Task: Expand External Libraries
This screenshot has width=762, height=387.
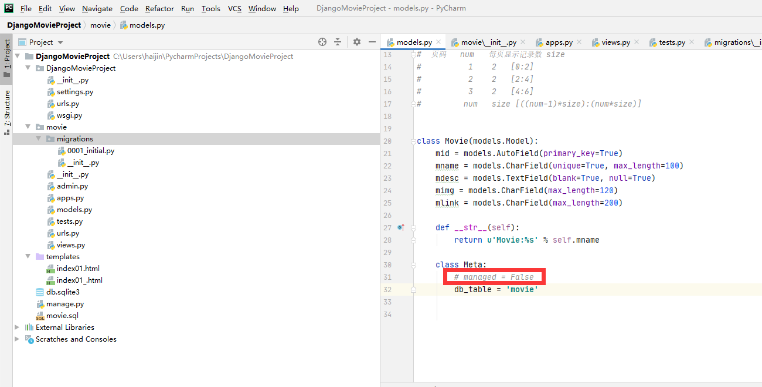Action: click(x=17, y=327)
